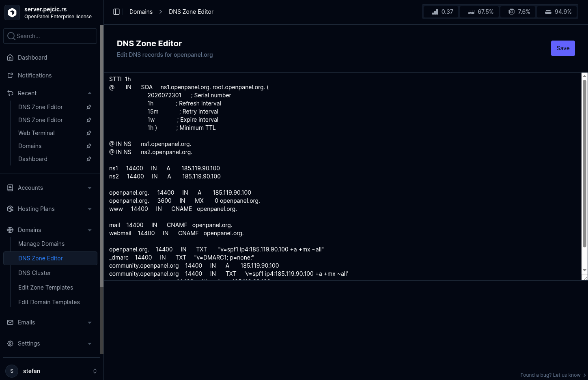Click the ns1.openpanel.org. NS record

tap(150, 144)
